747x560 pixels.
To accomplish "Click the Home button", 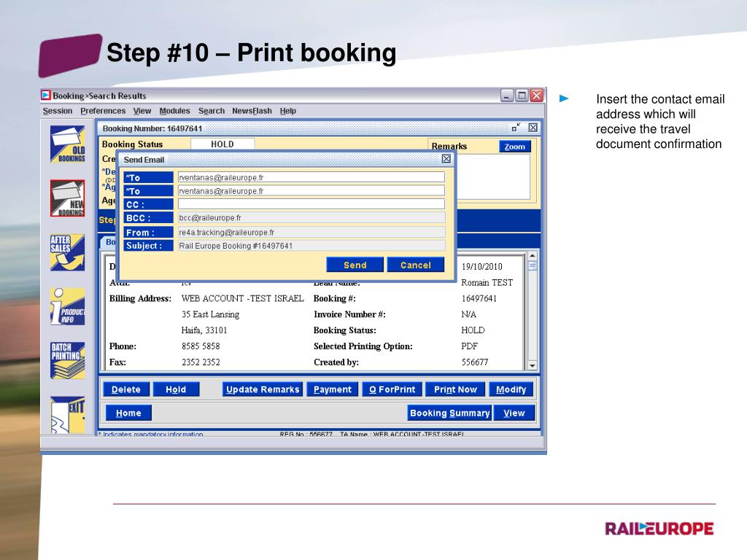I will click(128, 413).
